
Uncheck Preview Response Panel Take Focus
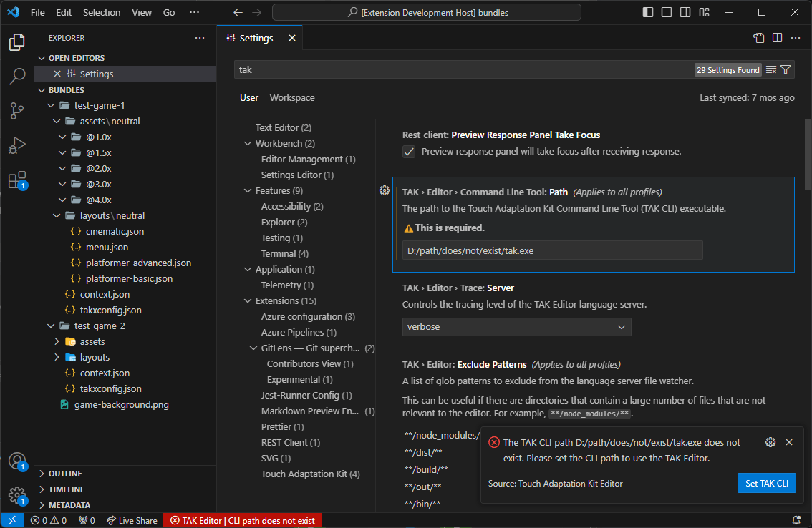click(409, 152)
